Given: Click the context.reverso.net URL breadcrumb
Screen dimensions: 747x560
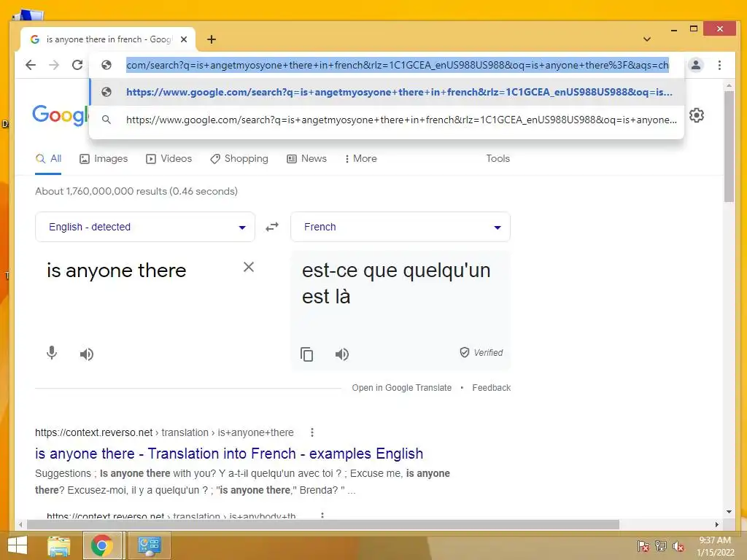Looking at the screenshot, I should (x=164, y=432).
